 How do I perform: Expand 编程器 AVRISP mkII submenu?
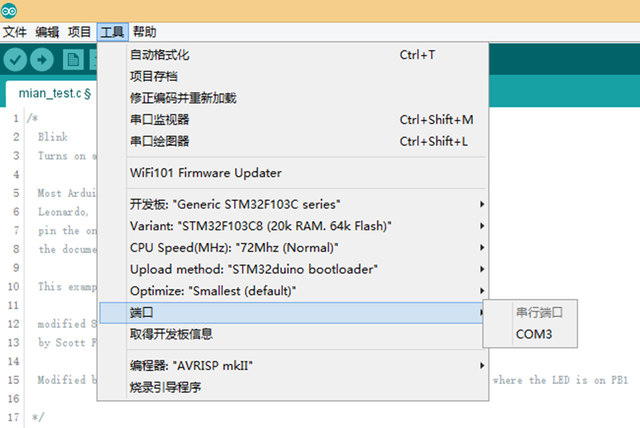(293, 366)
